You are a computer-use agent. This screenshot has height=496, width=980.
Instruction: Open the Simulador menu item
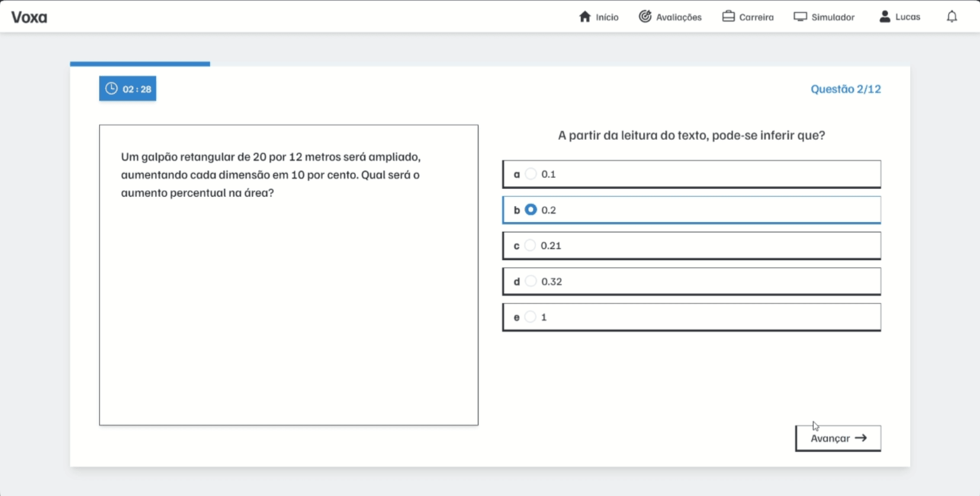click(x=824, y=17)
